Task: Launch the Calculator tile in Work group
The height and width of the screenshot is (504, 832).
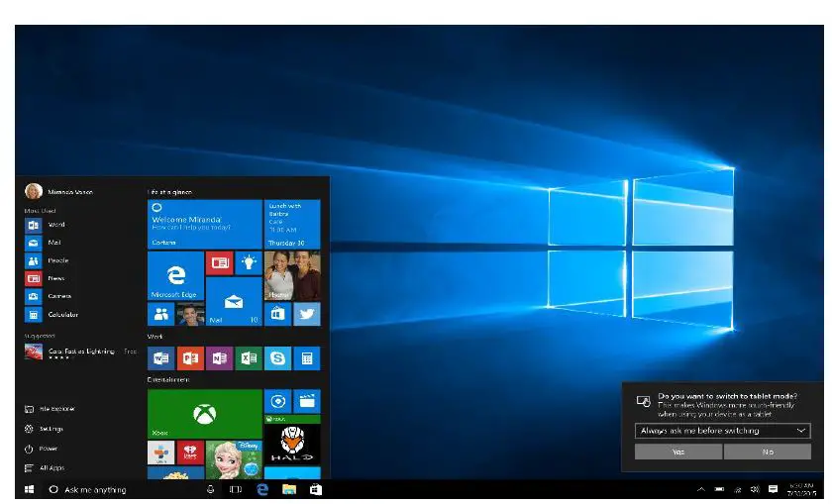Action: (x=307, y=358)
